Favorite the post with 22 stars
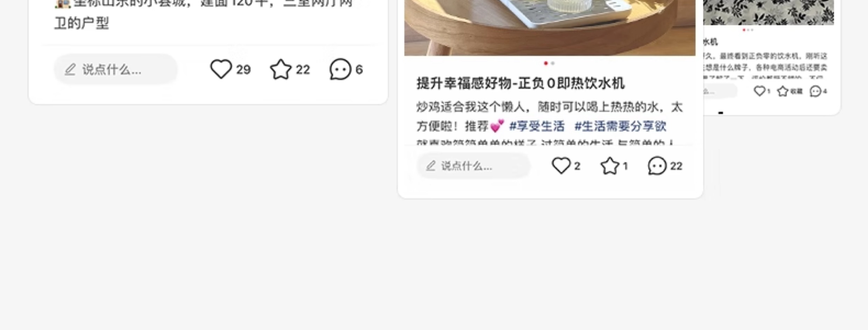 click(x=281, y=69)
